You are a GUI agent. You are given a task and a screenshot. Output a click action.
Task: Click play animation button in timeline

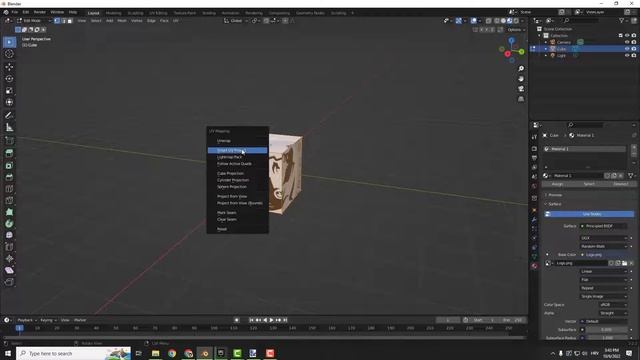click(x=271, y=320)
